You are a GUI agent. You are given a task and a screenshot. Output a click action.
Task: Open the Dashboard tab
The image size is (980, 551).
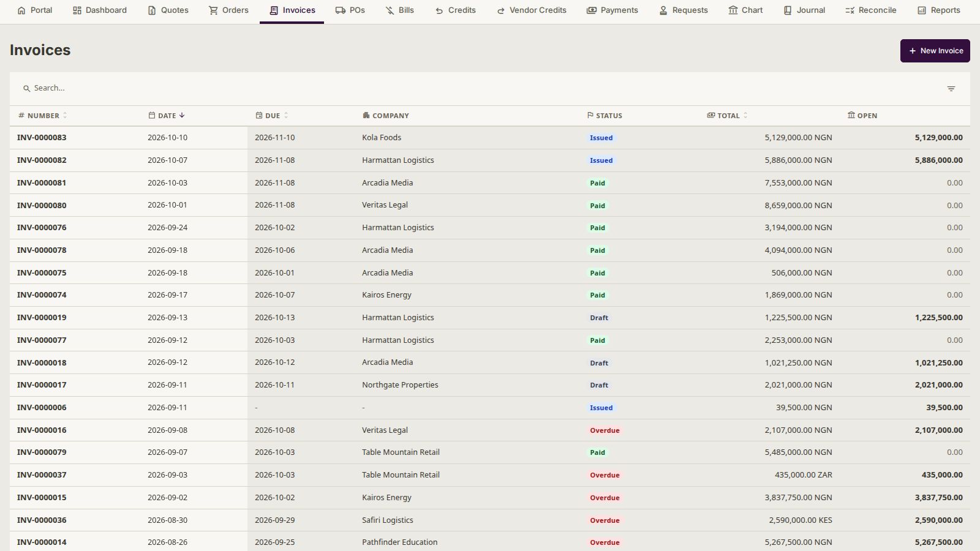100,10
